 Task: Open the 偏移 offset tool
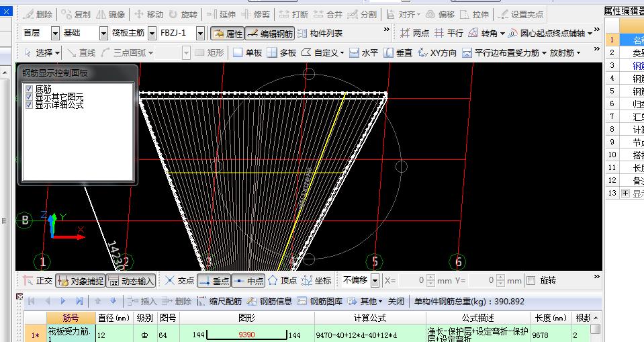[440, 14]
